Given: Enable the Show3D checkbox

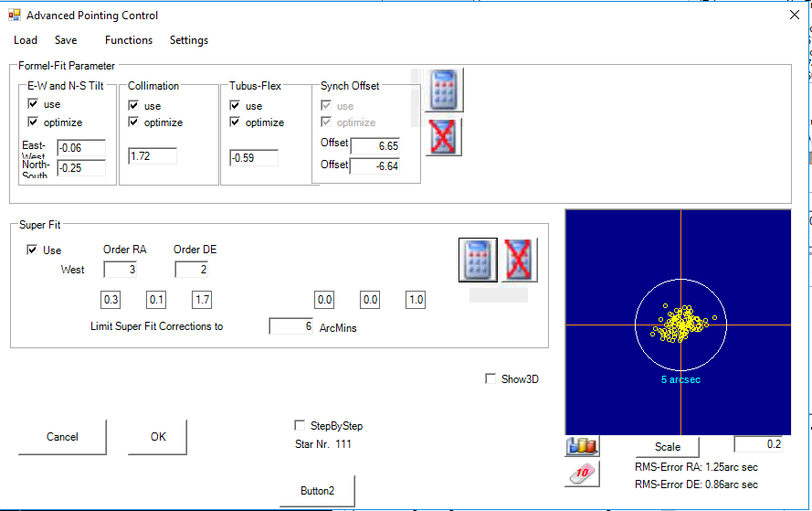Looking at the screenshot, I should pos(491,378).
